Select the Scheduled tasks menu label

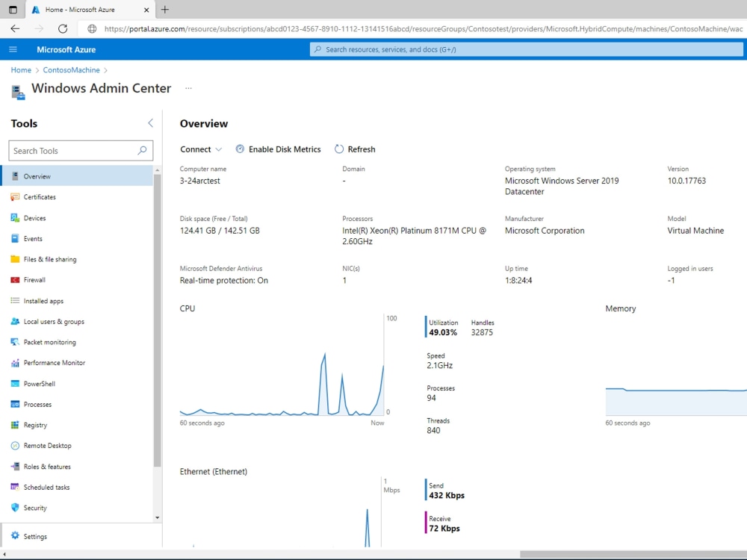tap(46, 487)
